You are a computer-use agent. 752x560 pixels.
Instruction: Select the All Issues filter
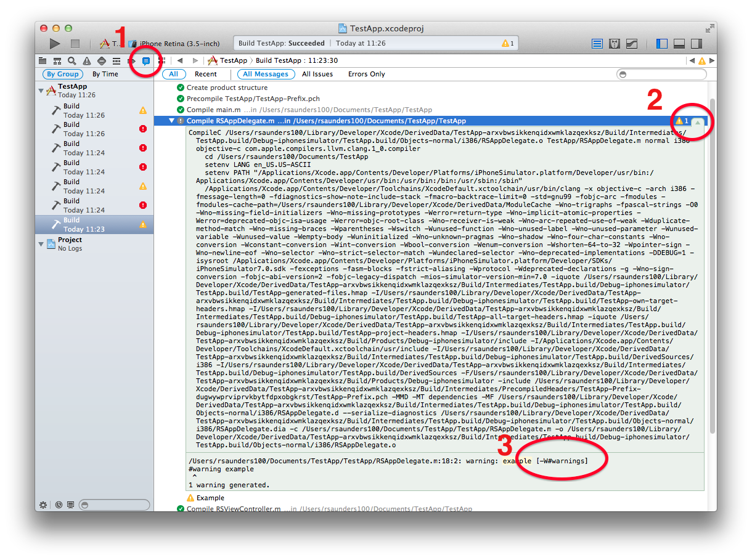pos(317,74)
